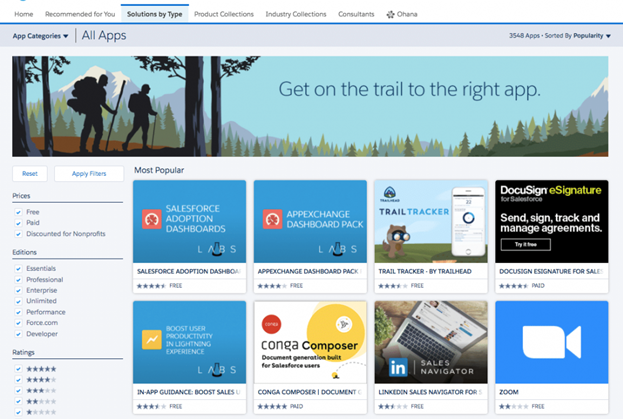
Task: Toggle the two-star rating checkbox
Action: (x=18, y=402)
